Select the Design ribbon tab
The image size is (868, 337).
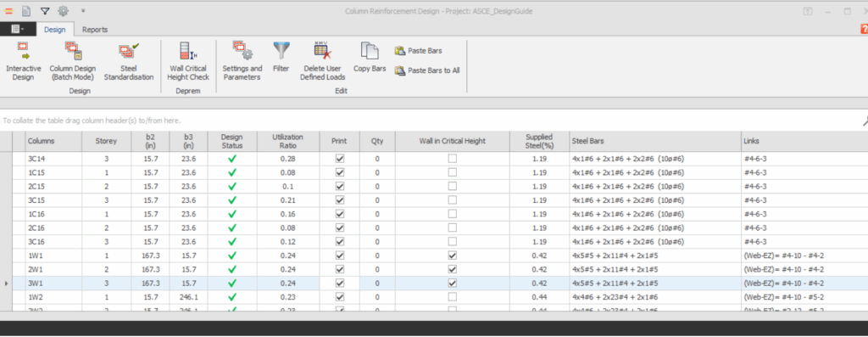tap(55, 30)
